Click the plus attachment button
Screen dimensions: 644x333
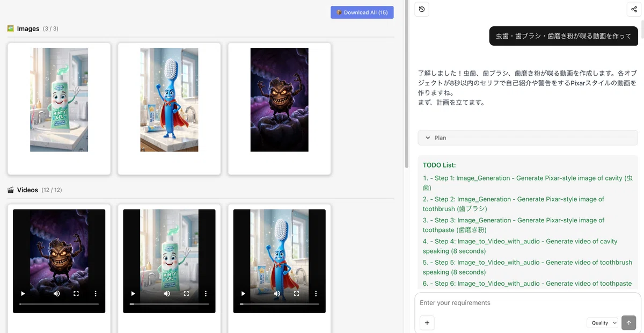tap(427, 323)
